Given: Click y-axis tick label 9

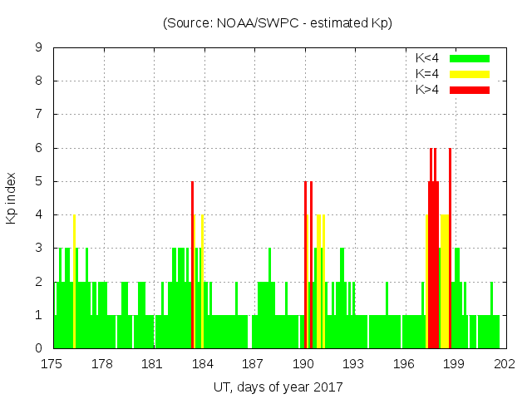Looking at the screenshot, I should coord(39,47).
